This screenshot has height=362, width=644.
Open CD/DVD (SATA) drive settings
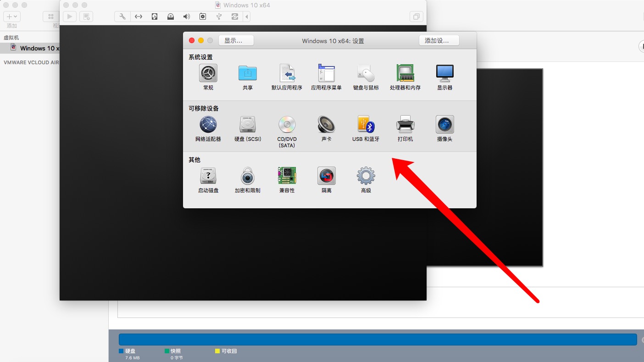coord(287,131)
